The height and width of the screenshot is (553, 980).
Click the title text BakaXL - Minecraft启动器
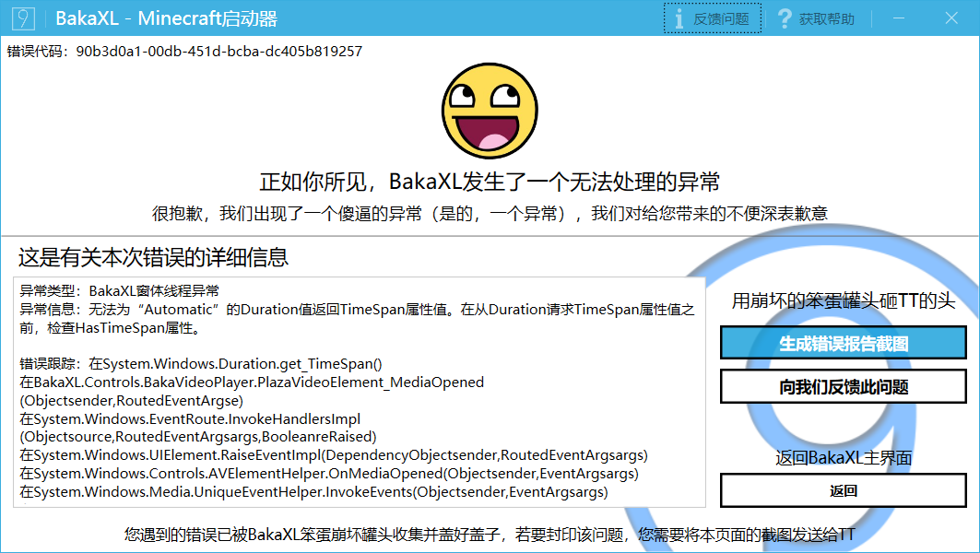coord(166,18)
